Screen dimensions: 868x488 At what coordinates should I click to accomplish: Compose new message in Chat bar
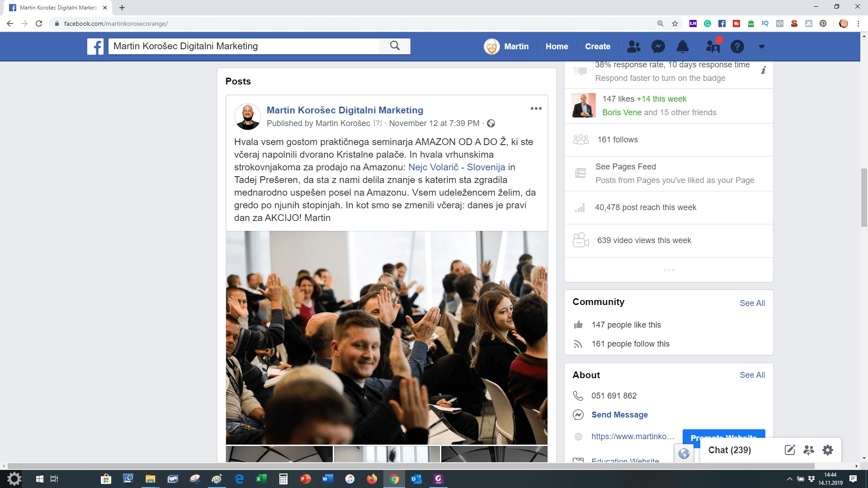[789, 450]
